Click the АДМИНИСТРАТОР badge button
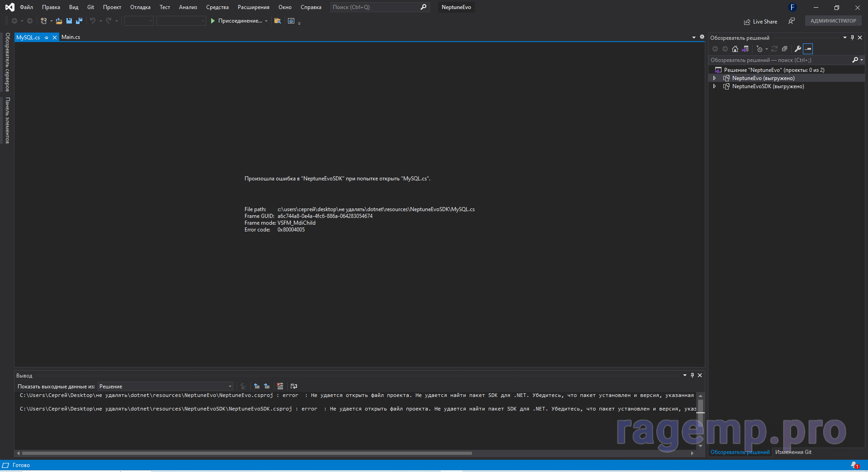This screenshot has width=868, height=472. 833,21
